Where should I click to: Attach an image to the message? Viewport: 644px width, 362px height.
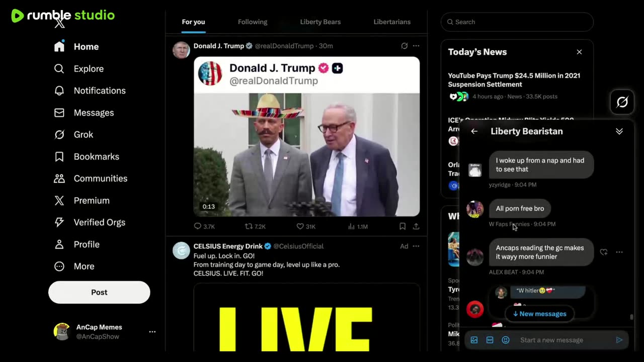[474, 340]
